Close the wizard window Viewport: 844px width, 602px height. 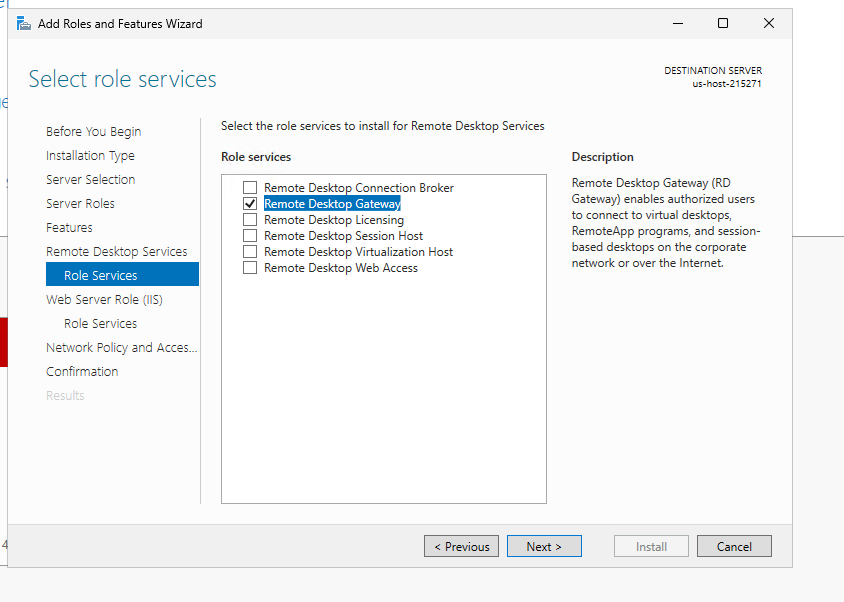(x=769, y=23)
